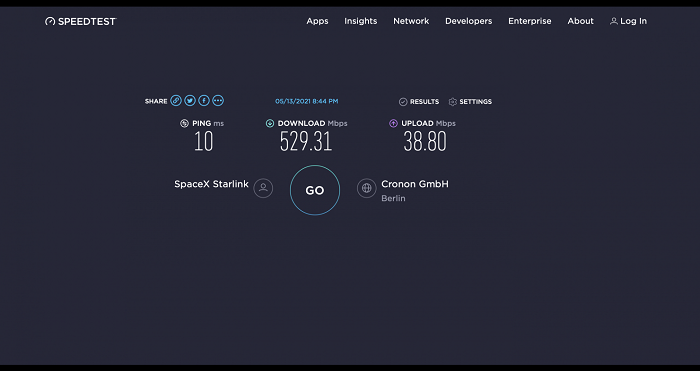The image size is (700, 371).
Task: Click the Log In link
Action: (x=629, y=21)
